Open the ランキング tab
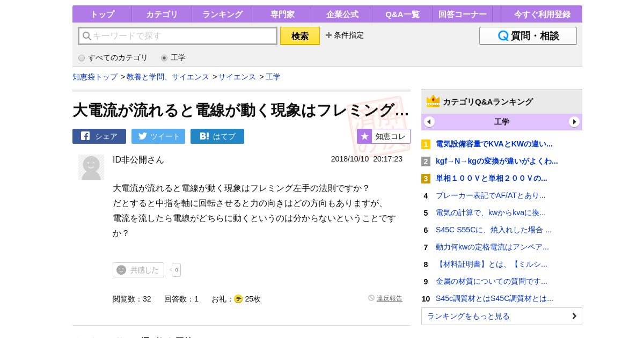The width and height of the screenshot is (644, 338). 222,14
